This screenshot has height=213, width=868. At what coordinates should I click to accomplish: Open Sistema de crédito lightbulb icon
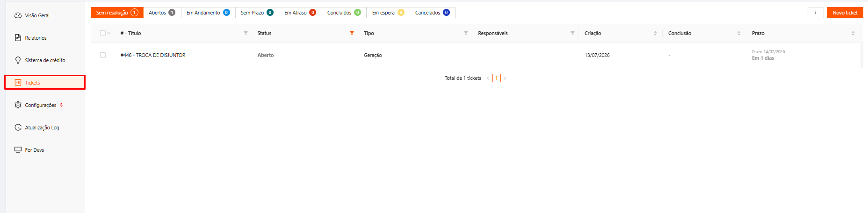pos(18,60)
